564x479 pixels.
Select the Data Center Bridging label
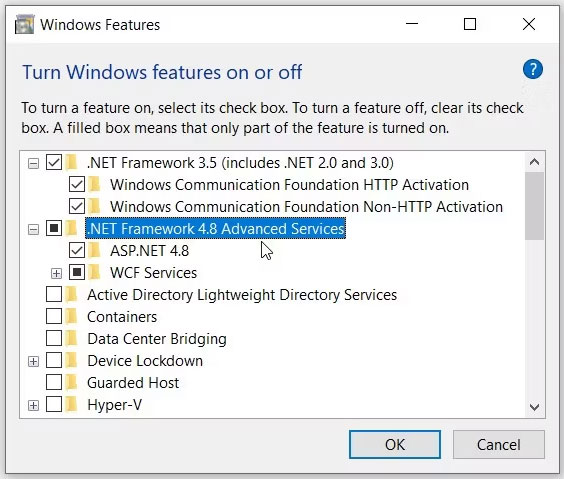(x=157, y=339)
